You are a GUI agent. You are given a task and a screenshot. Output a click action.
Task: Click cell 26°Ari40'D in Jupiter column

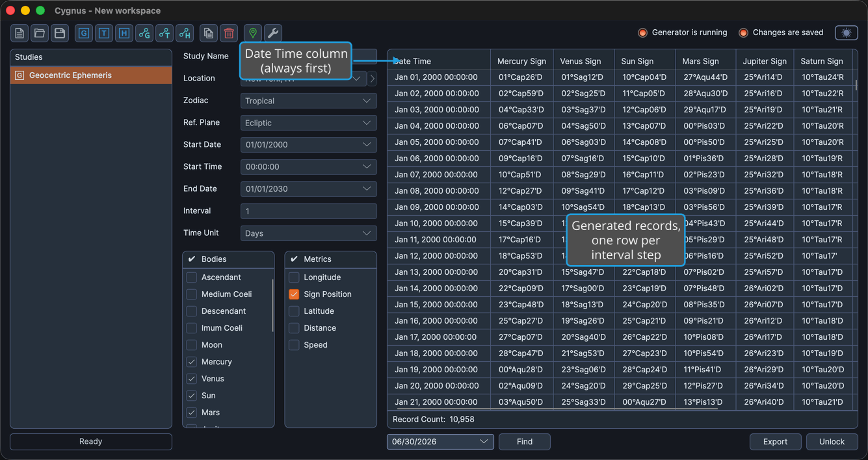[x=765, y=402]
